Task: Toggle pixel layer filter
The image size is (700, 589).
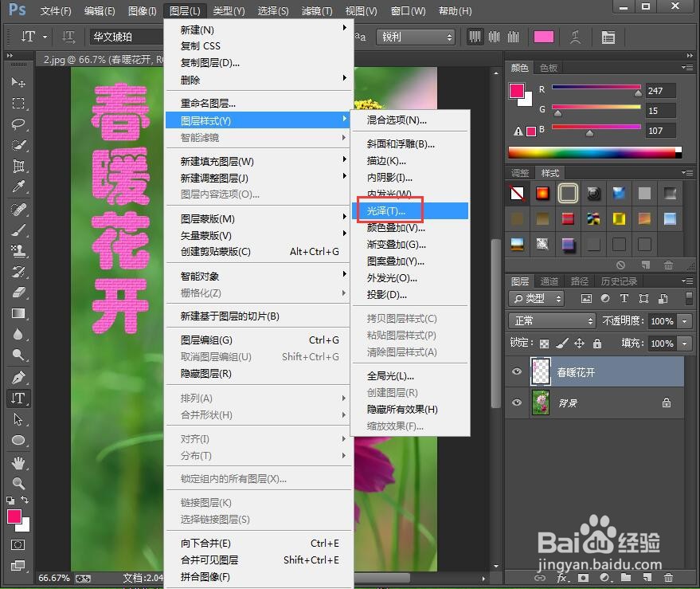Action: pyautogui.click(x=586, y=299)
